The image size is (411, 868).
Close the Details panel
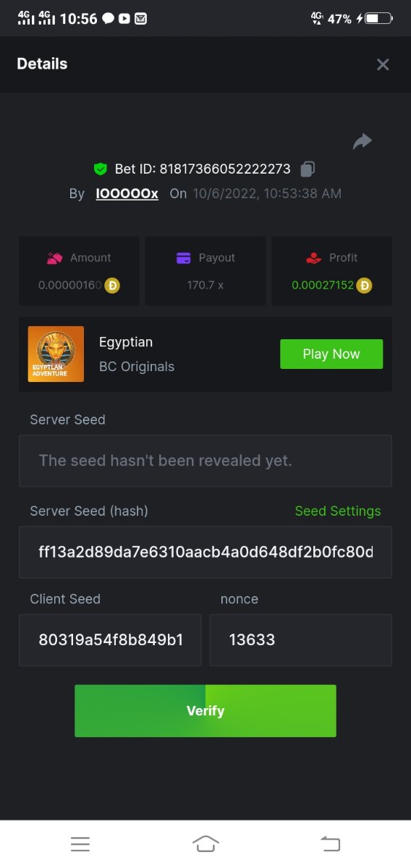pyautogui.click(x=383, y=64)
